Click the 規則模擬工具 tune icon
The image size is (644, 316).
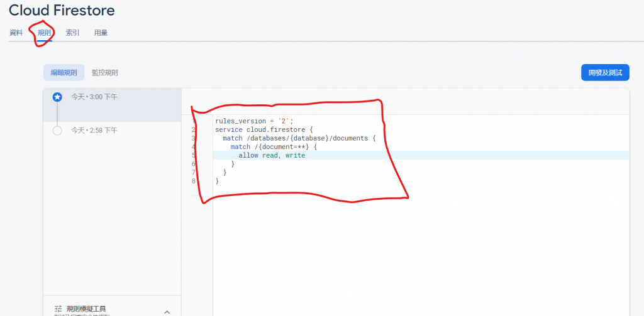click(x=58, y=308)
